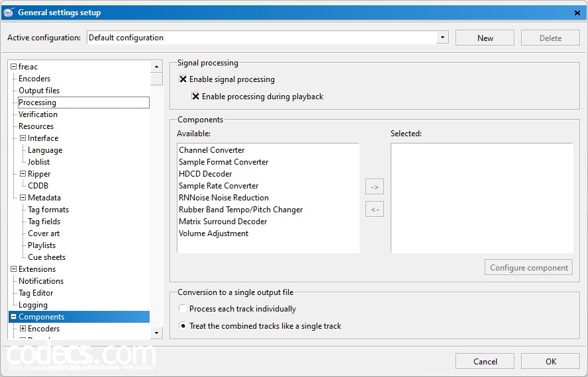Viewport: 588px width, 377px height.
Task: Open the Resources settings page
Action: (36, 126)
